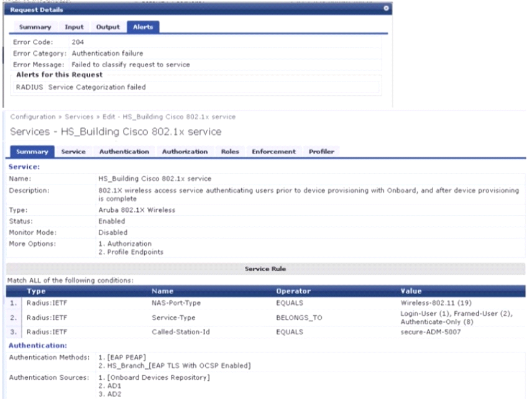This screenshot has height=399, width=532.
Task: Select the Authentication failure error category text
Action: (x=108, y=53)
